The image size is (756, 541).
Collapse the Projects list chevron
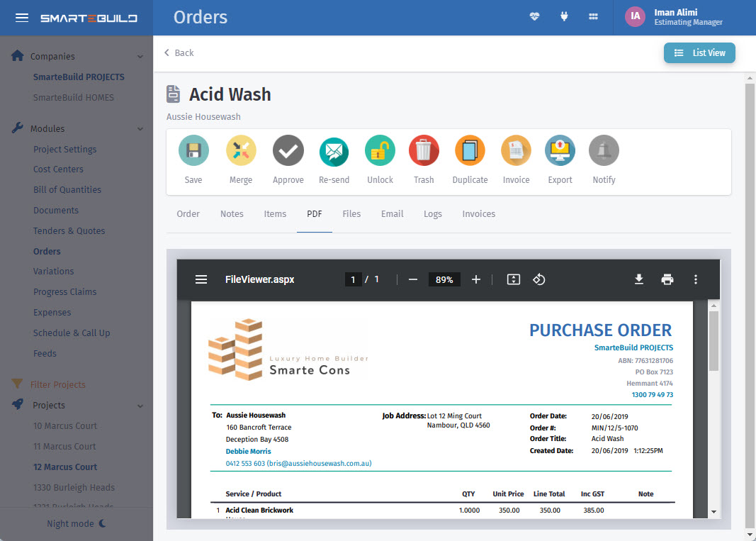click(140, 406)
